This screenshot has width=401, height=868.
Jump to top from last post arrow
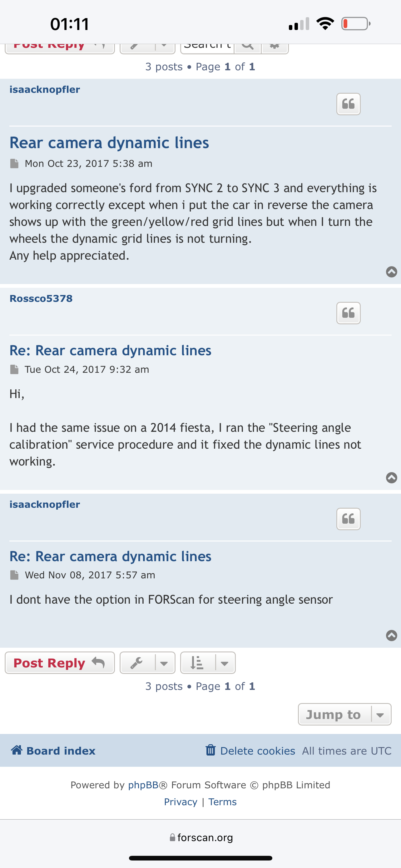click(391, 635)
